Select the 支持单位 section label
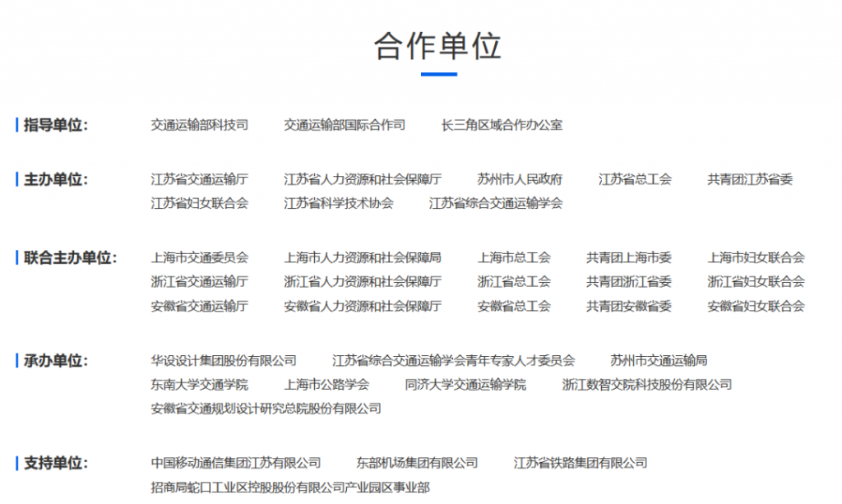The height and width of the screenshot is (504, 842). click(56, 463)
